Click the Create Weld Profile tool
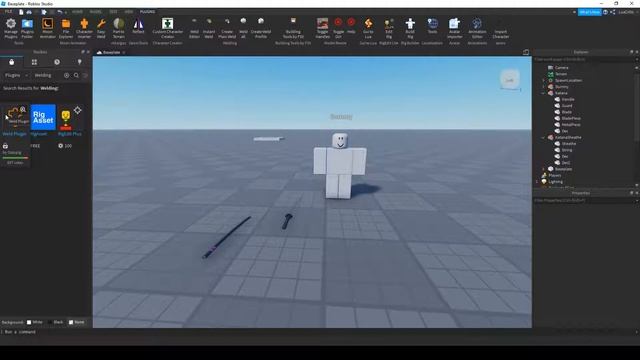Image resolution: width=640 pixels, height=360 pixels. point(261,28)
